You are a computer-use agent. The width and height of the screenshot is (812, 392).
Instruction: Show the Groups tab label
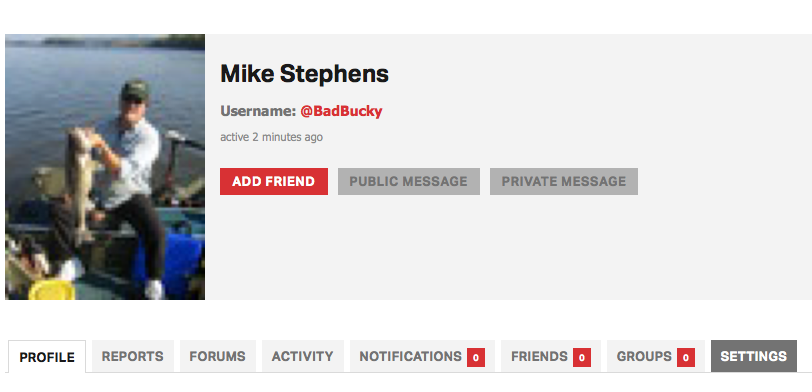click(644, 356)
